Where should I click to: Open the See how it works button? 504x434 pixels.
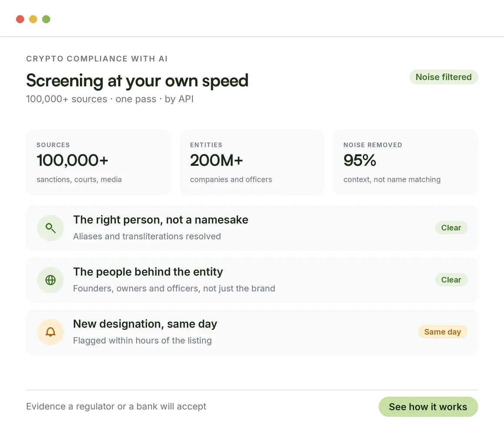[428, 407]
